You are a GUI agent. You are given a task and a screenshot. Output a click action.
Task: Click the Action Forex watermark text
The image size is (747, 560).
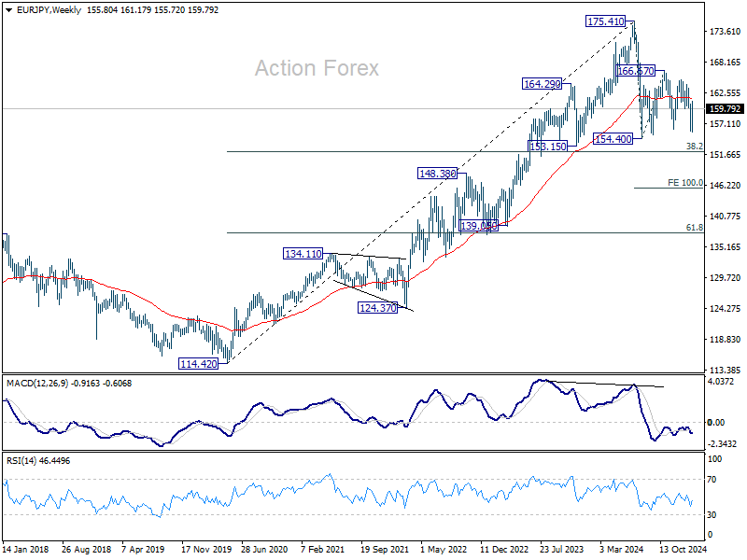coord(317,68)
